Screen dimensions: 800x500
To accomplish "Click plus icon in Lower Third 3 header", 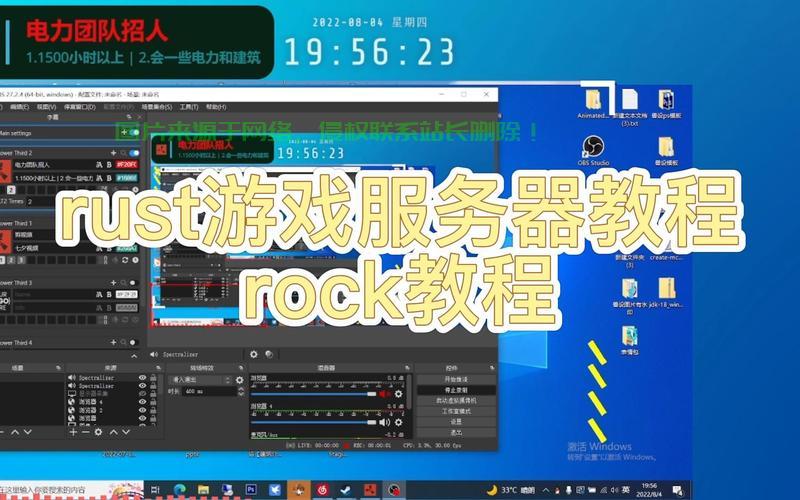I will tap(113, 283).
